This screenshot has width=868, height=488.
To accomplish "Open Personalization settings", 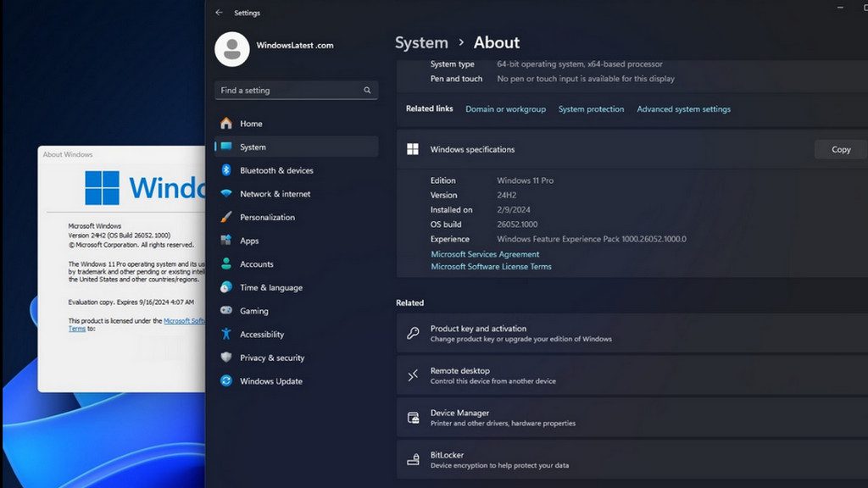I will [x=296, y=217].
